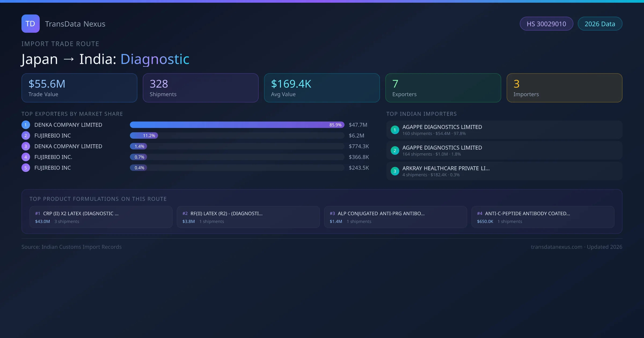644x338 pixels.
Task: Click rank 3 badge for second Denka entry
Action: click(26, 146)
